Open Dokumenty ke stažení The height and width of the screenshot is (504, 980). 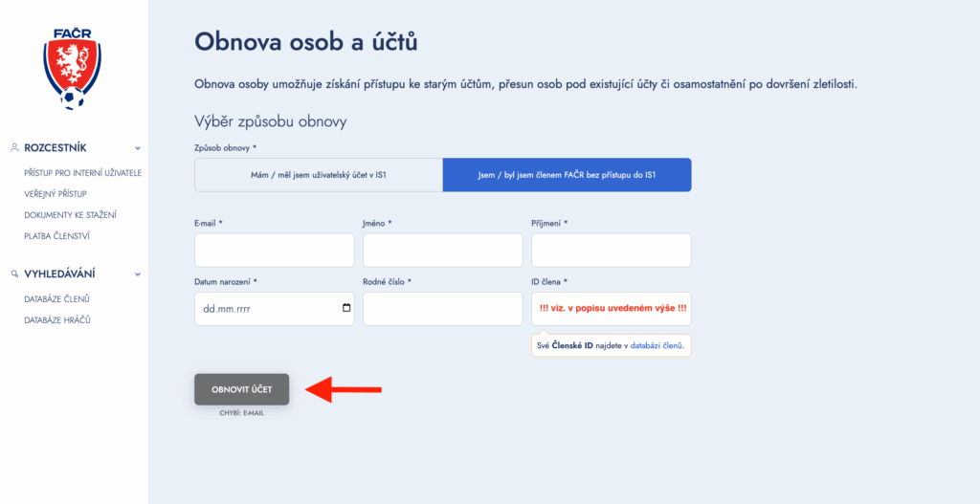(x=70, y=215)
